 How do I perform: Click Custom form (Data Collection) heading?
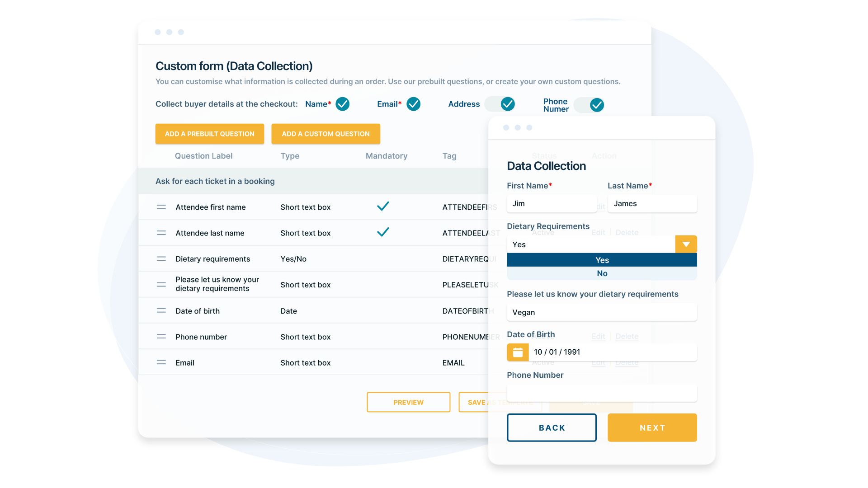pos(234,66)
